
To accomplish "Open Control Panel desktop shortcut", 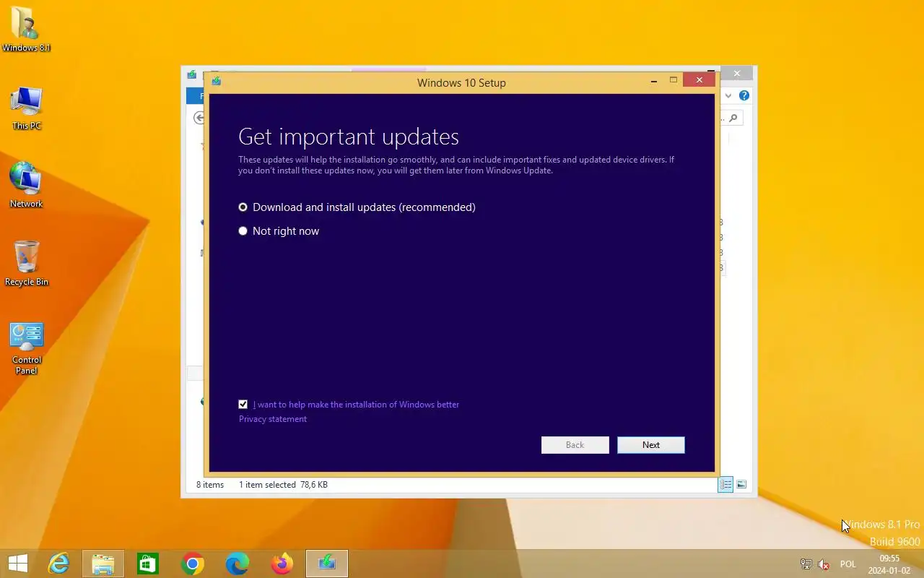I will pyautogui.click(x=26, y=348).
